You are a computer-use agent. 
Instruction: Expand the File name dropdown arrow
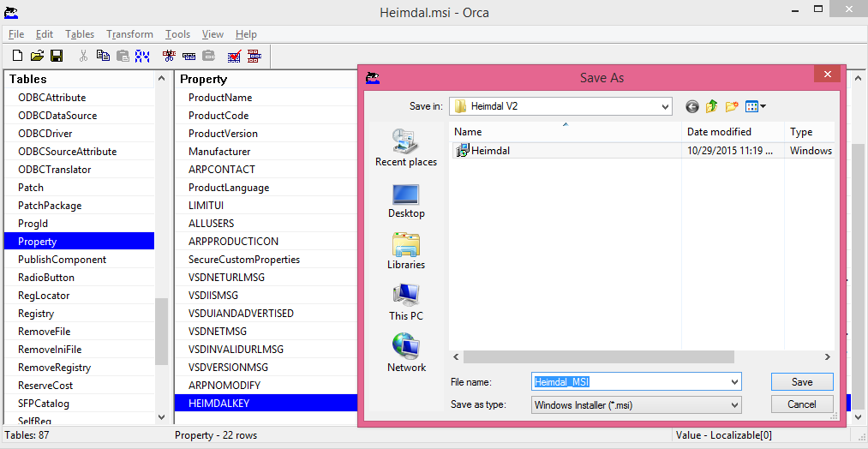coord(734,382)
